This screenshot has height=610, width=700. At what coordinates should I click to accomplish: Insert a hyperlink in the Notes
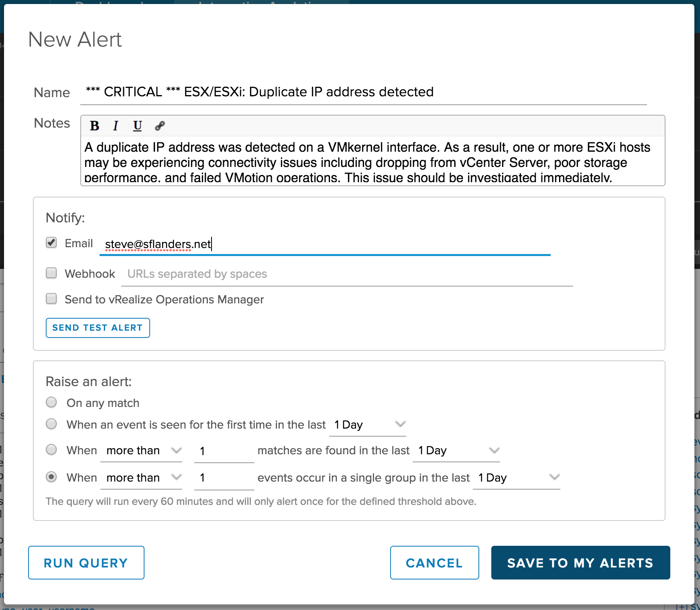click(x=160, y=126)
